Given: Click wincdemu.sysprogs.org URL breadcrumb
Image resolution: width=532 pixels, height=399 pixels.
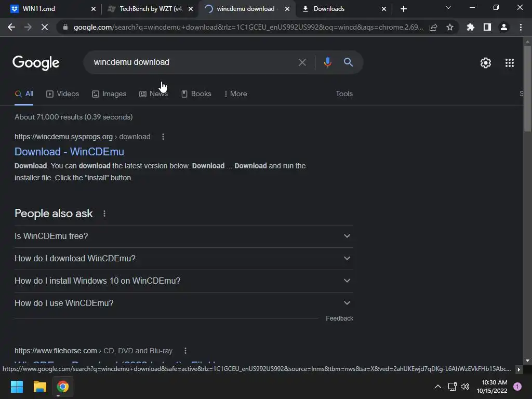Looking at the screenshot, I should click(83, 137).
